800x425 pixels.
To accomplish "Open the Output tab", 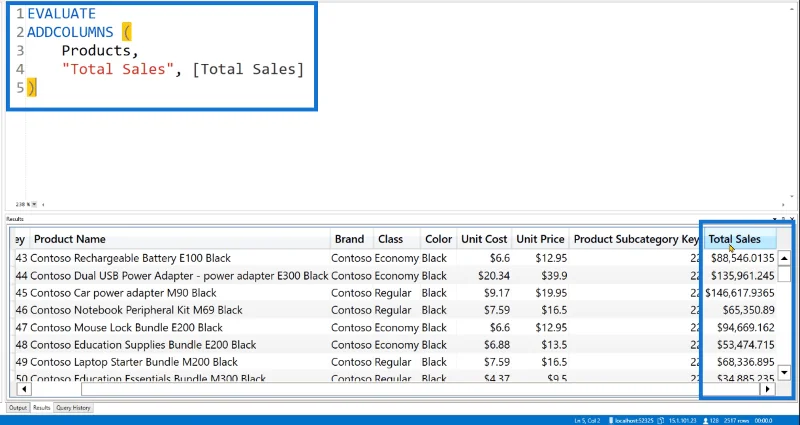I will click(17, 408).
